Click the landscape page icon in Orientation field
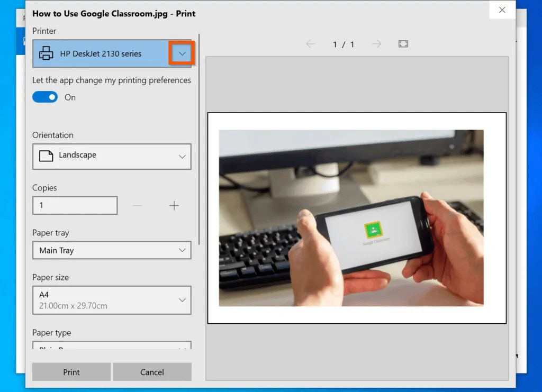542x392 pixels. click(x=47, y=156)
